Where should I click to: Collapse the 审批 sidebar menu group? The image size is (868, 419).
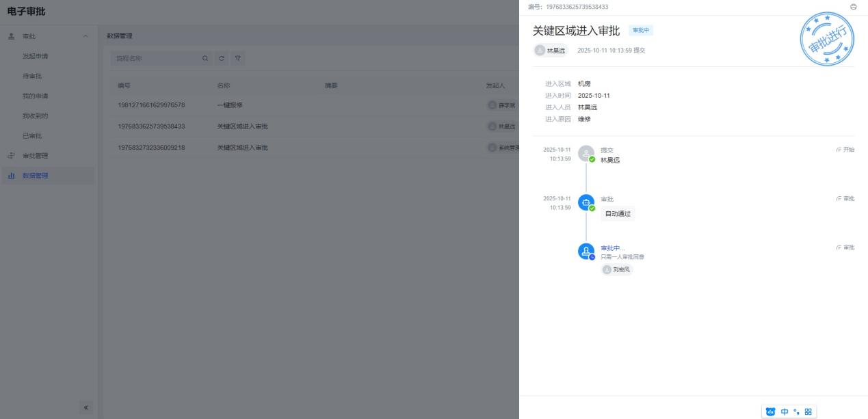[85, 36]
